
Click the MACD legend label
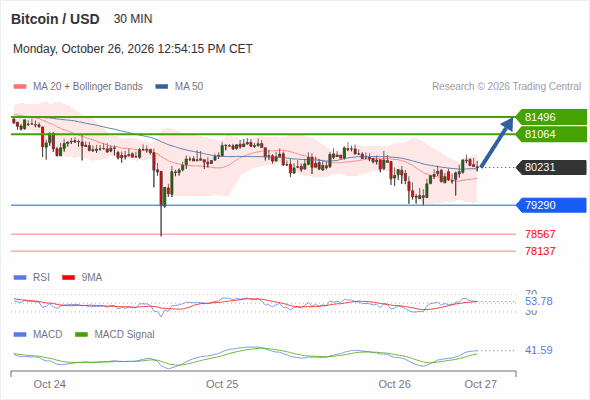[x=47, y=335]
